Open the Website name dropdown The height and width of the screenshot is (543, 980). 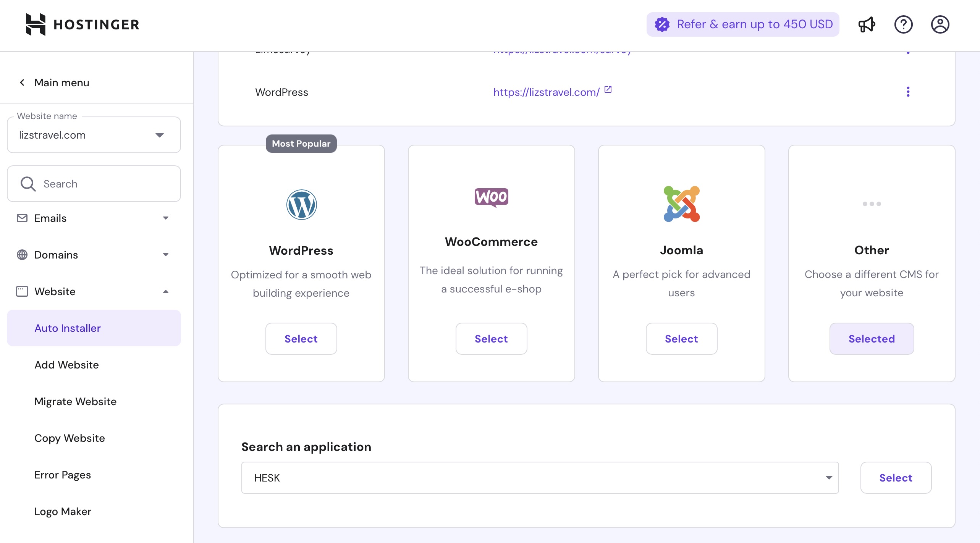pos(94,135)
